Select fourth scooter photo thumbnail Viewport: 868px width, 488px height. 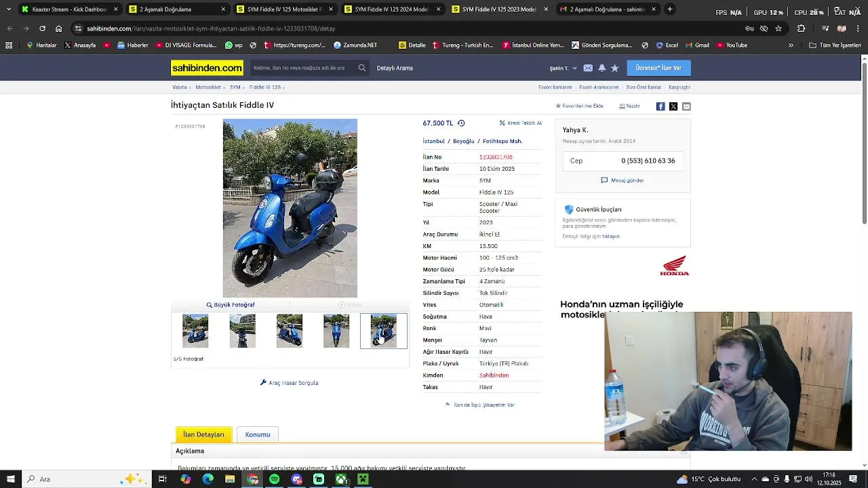pos(336,331)
